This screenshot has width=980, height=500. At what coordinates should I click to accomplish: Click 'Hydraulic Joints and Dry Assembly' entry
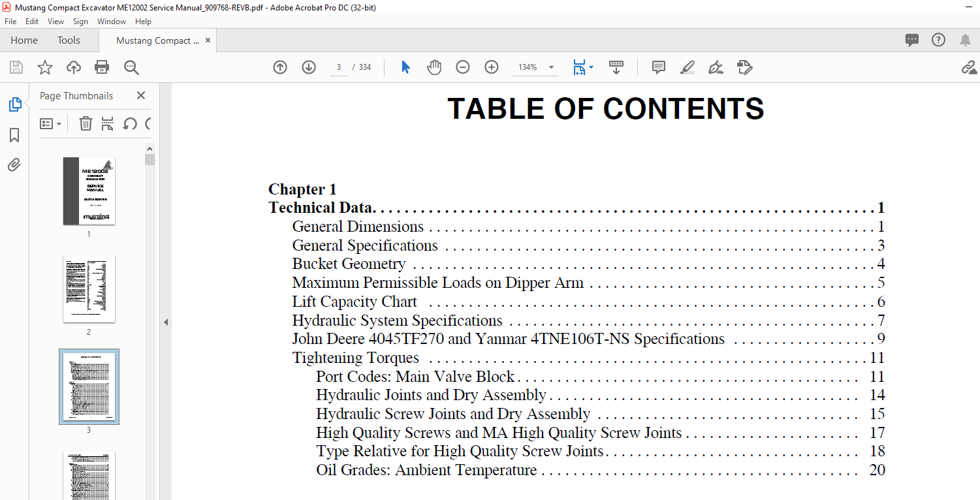pyautogui.click(x=431, y=395)
